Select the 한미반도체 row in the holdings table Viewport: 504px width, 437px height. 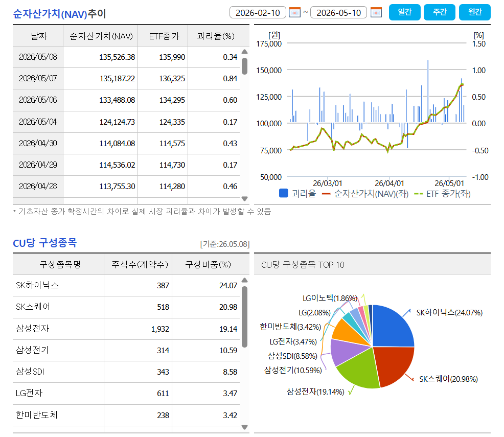(126, 415)
